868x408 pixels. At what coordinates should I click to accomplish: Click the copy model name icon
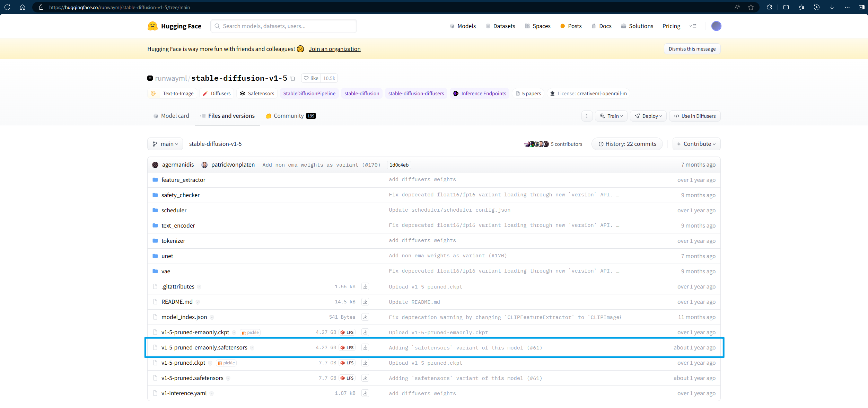[x=292, y=78]
